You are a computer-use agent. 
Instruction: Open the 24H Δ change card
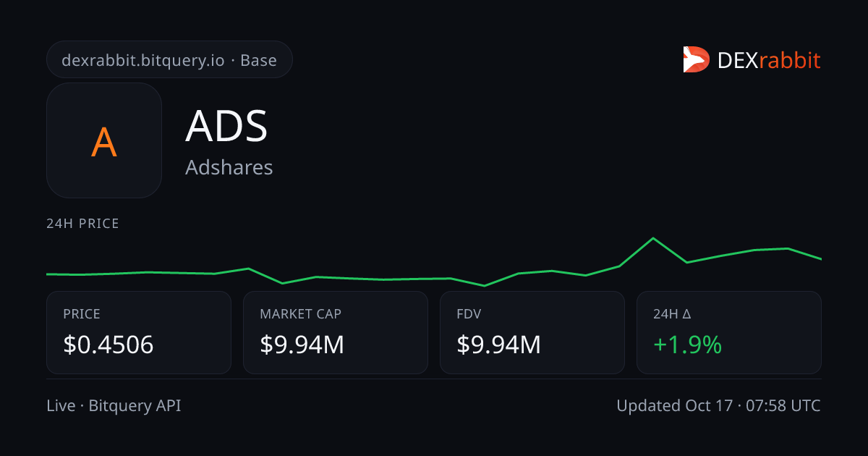pyautogui.click(x=729, y=333)
